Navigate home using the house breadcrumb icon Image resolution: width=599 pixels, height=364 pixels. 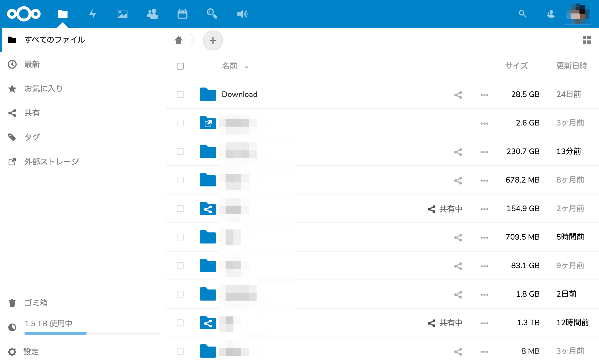coord(179,40)
